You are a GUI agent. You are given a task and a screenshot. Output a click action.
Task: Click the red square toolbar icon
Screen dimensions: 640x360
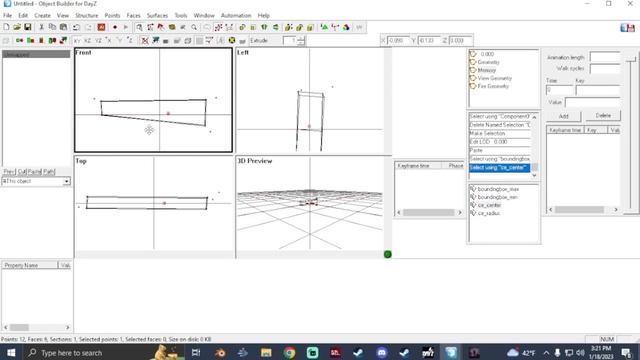coord(101,27)
